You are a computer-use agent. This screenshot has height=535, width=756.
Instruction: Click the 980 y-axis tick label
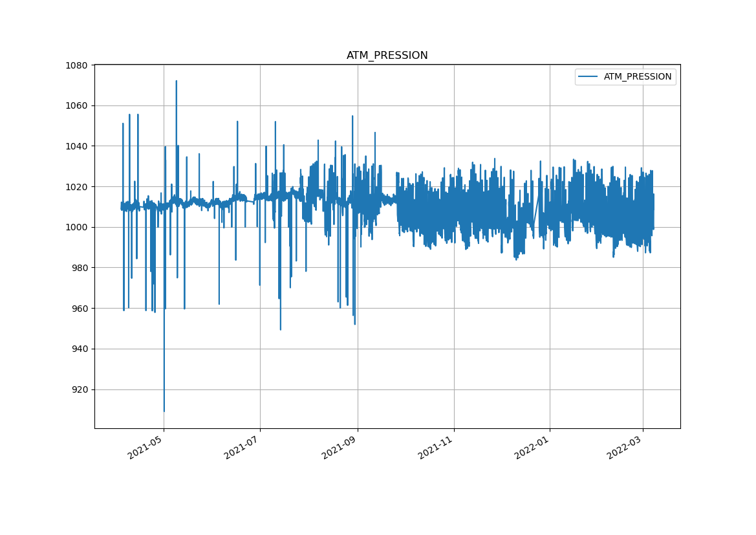pos(80,268)
